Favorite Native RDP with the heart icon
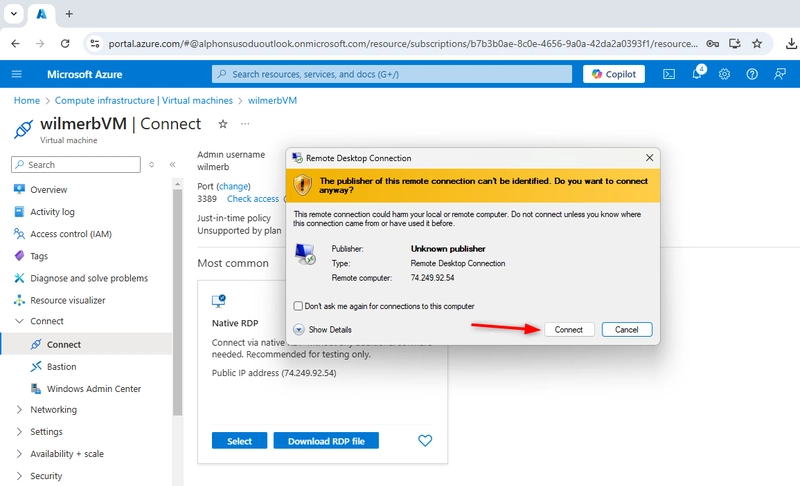 (425, 441)
